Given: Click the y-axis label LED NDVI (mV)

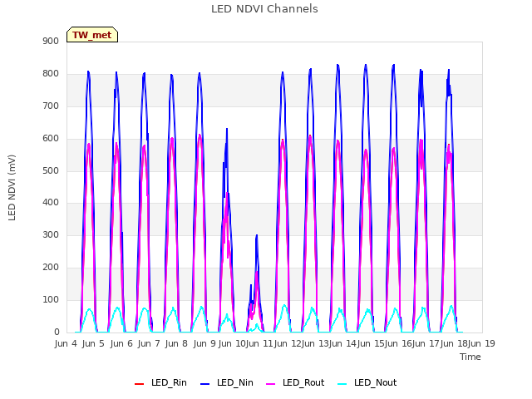Looking at the screenshot, I should (x=12, y=188).
